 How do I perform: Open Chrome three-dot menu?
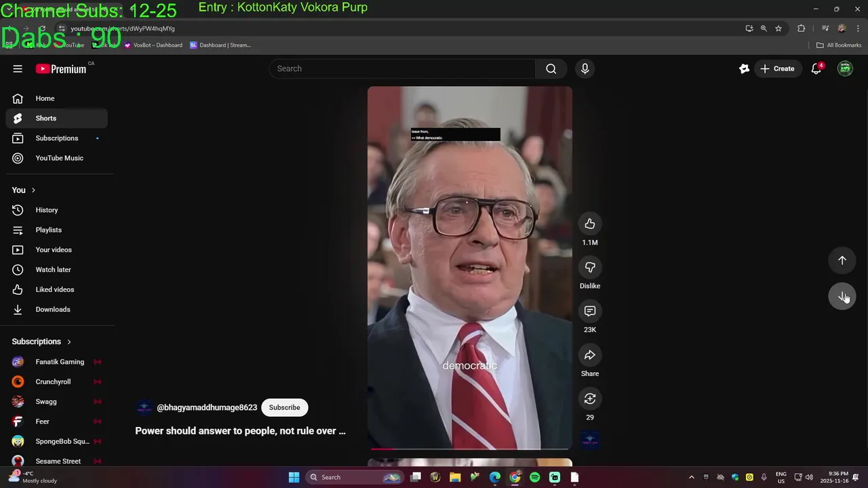(859, 28)
